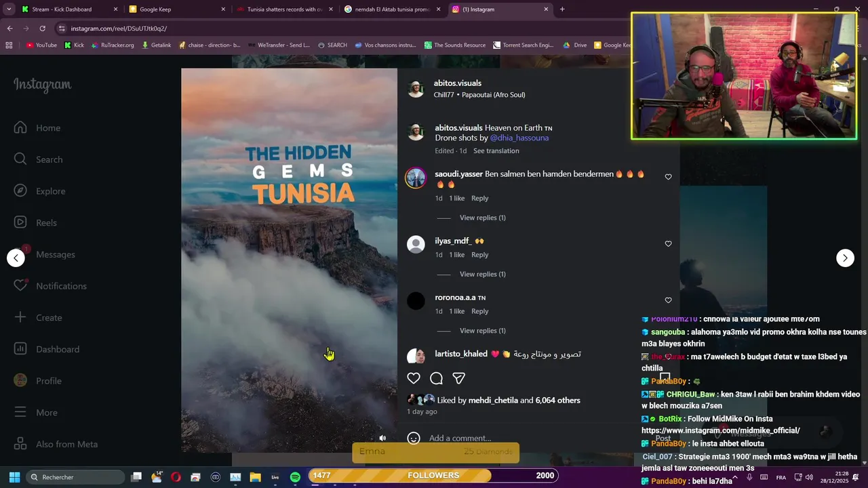Click Create in the Instagram sidebar

tap(38, 318)
